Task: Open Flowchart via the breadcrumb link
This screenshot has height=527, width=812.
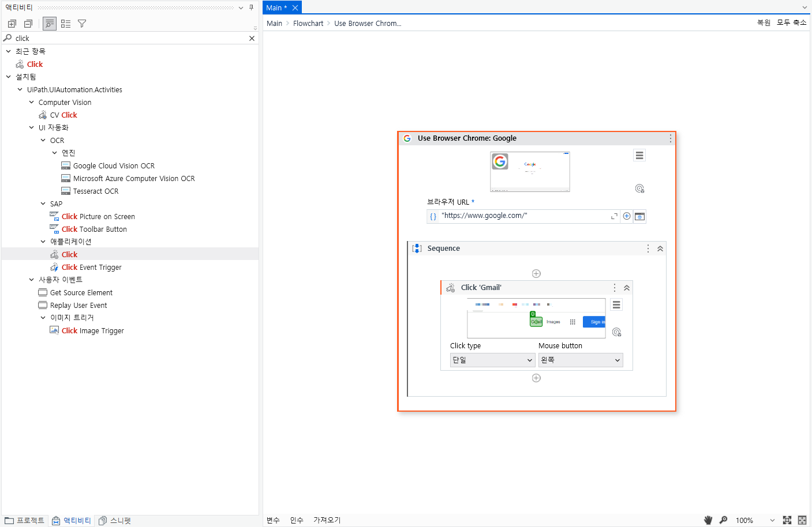Action: point(308,23)
